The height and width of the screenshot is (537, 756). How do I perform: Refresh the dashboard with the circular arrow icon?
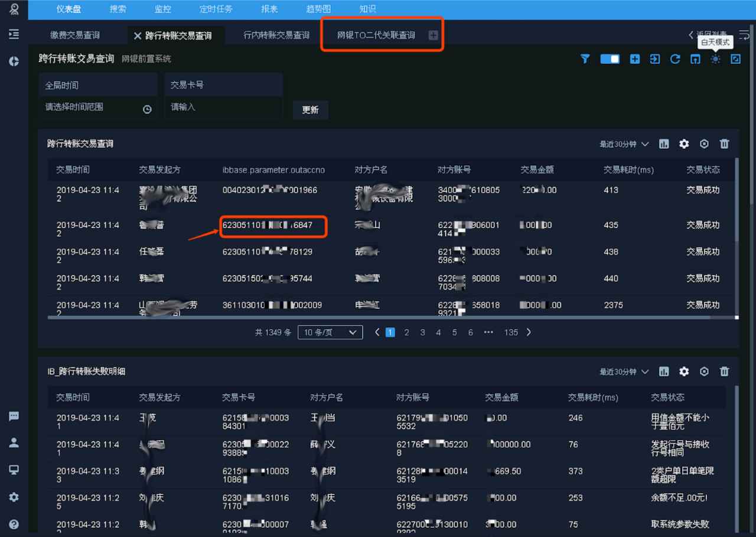[x=675, y=59]
